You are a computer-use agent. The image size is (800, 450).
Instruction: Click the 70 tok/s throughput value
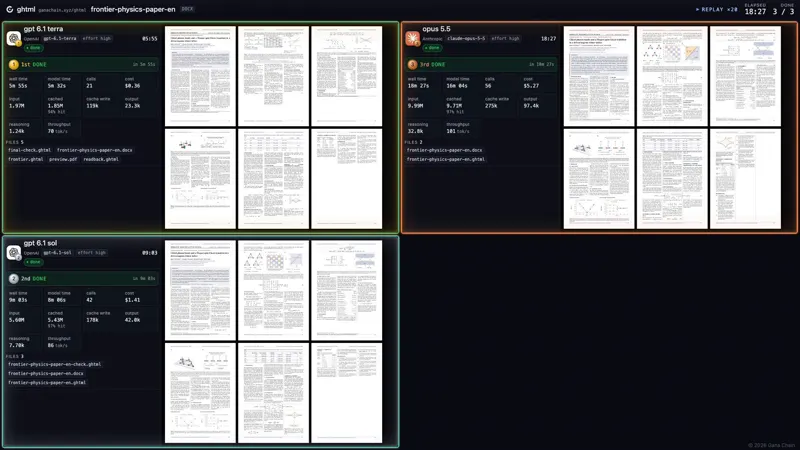tap(58, 131)
